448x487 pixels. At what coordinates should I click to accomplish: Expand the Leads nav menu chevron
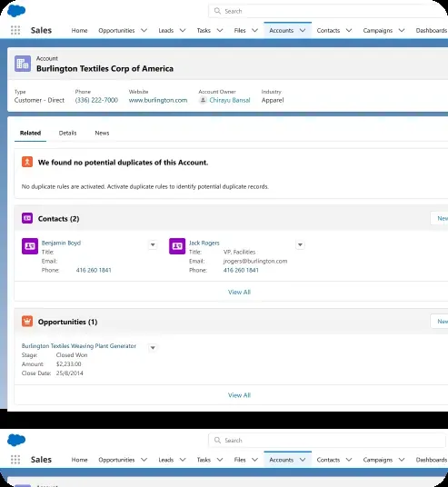coord(183,30)
